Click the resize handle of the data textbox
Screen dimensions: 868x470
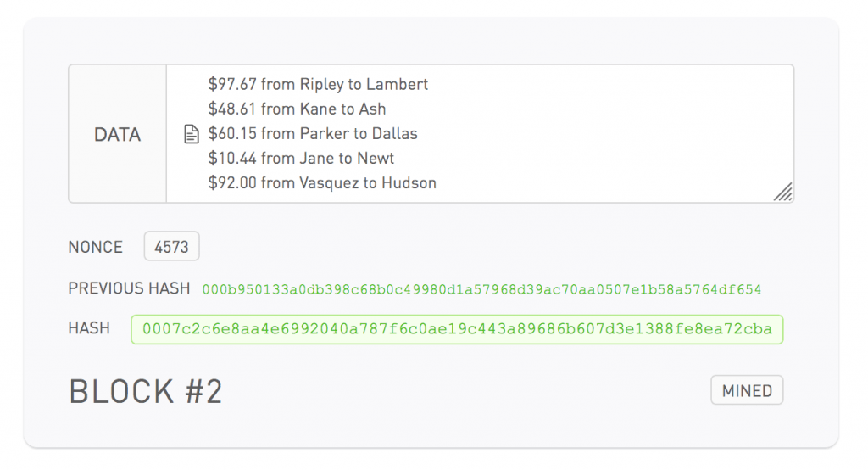783,193
